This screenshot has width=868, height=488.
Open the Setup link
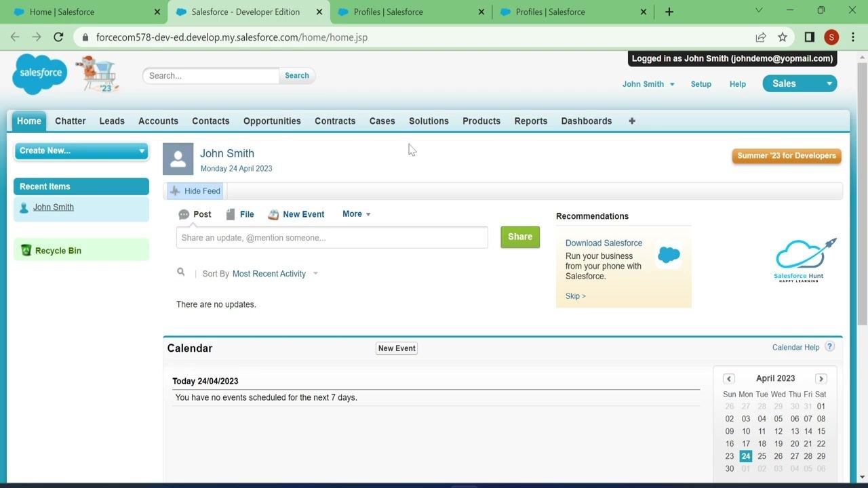(701, 84)
